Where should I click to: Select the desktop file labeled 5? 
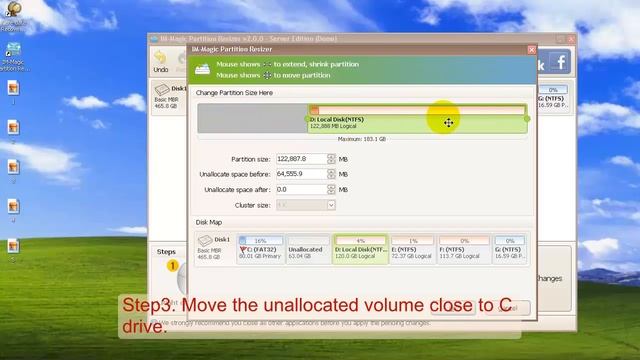[x=13, y=246]
